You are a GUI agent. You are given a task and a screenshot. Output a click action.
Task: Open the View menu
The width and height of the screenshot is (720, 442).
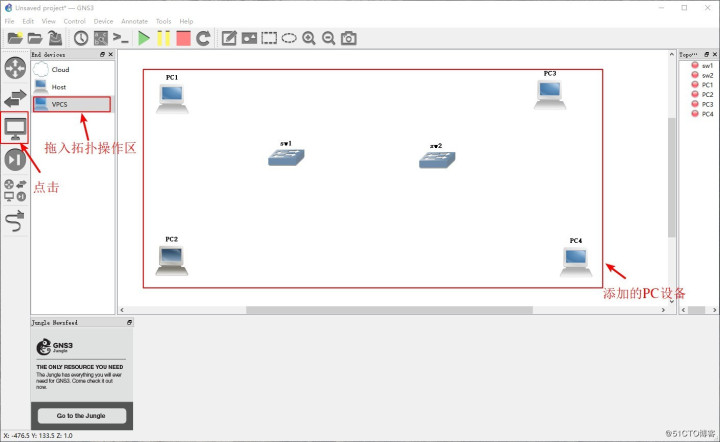49,21
